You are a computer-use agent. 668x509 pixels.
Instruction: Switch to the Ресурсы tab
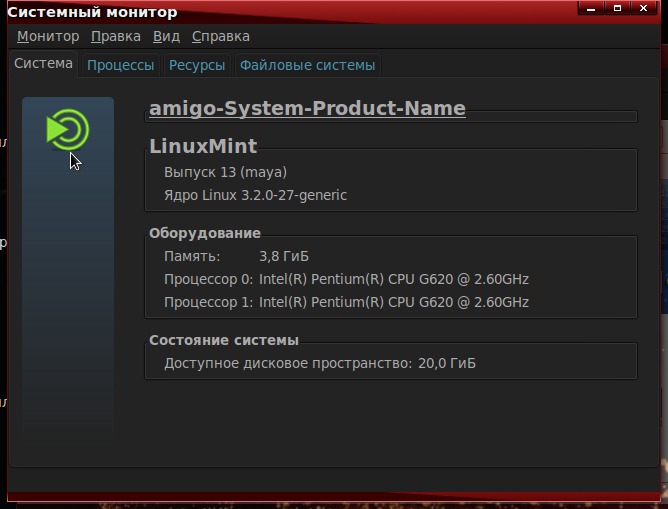tap(197, 65)
